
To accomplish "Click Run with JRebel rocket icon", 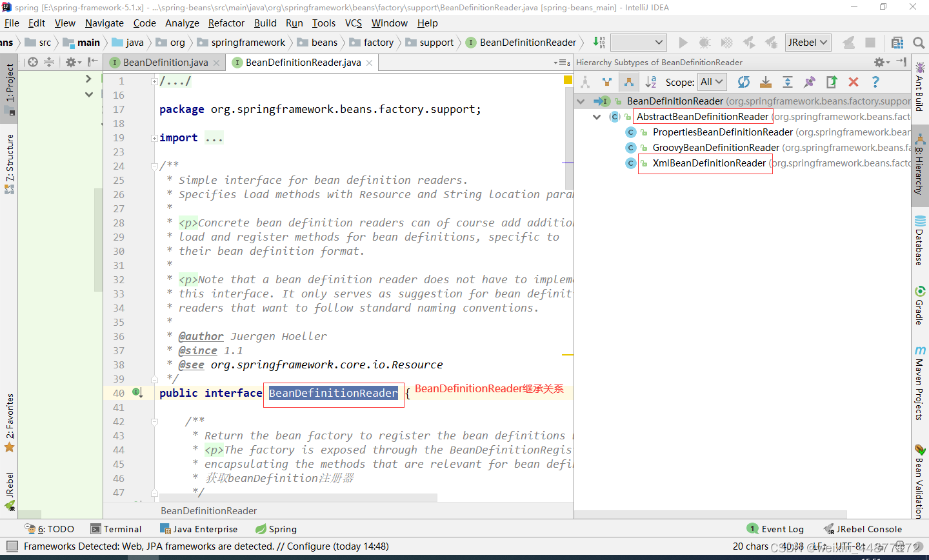I will click(749, 43).
